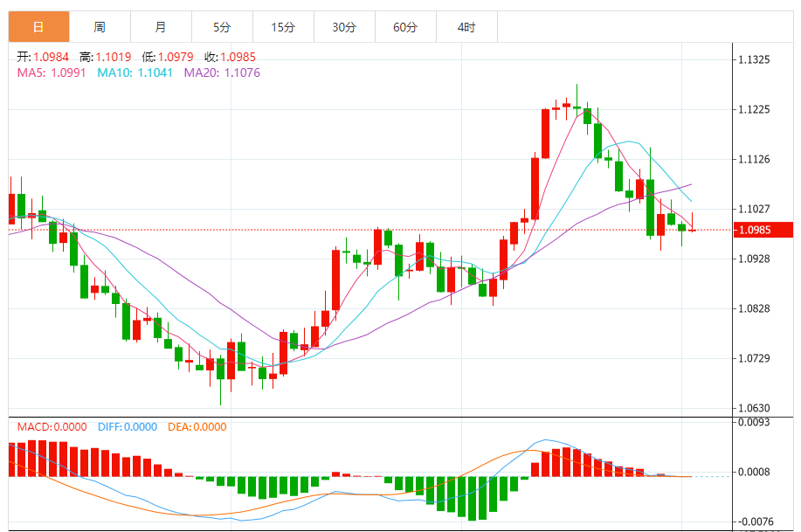Click the 1.0828 price axis label
Image resolution: width=801 pixels, height=532 pixels.
(754, 308)
